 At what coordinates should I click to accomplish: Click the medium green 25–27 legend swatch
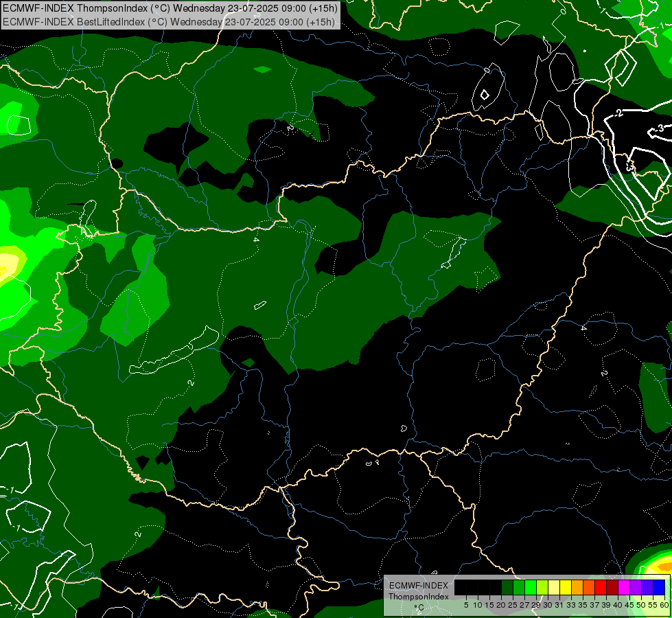coord(519,587)
